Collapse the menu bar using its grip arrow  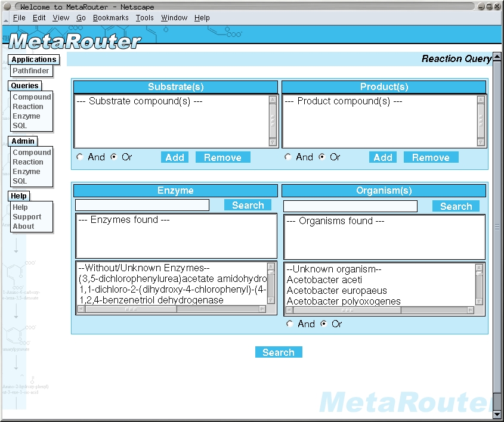(6, 20)
